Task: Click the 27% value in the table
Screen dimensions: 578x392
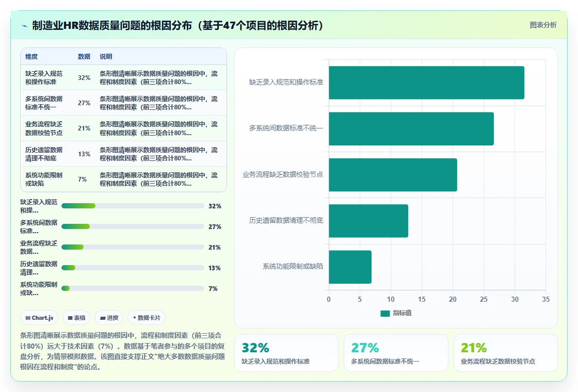Action: [84, 103]
